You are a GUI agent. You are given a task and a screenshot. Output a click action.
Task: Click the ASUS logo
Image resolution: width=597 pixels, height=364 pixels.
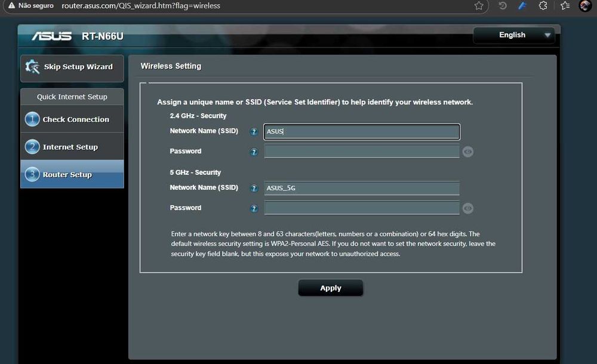point(51,36)
